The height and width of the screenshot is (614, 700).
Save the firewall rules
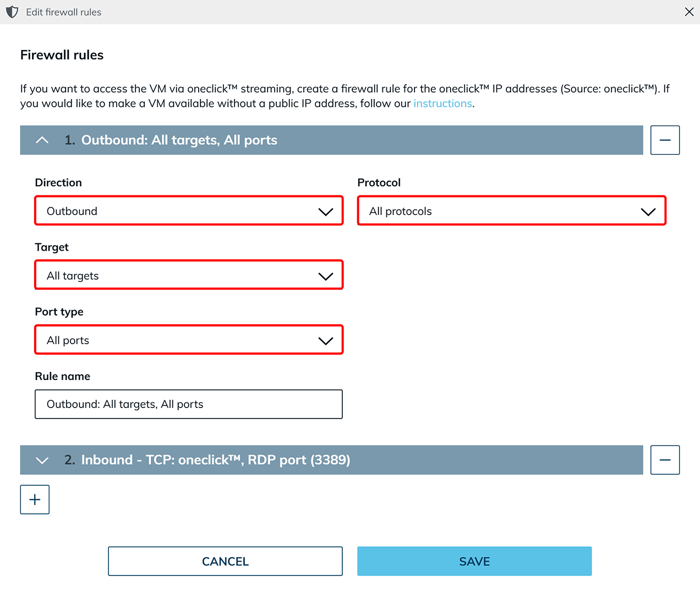[x=474, y=561]
